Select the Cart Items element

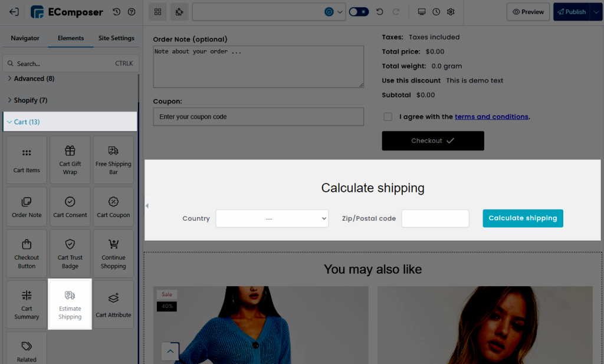[x=27, y=160]
